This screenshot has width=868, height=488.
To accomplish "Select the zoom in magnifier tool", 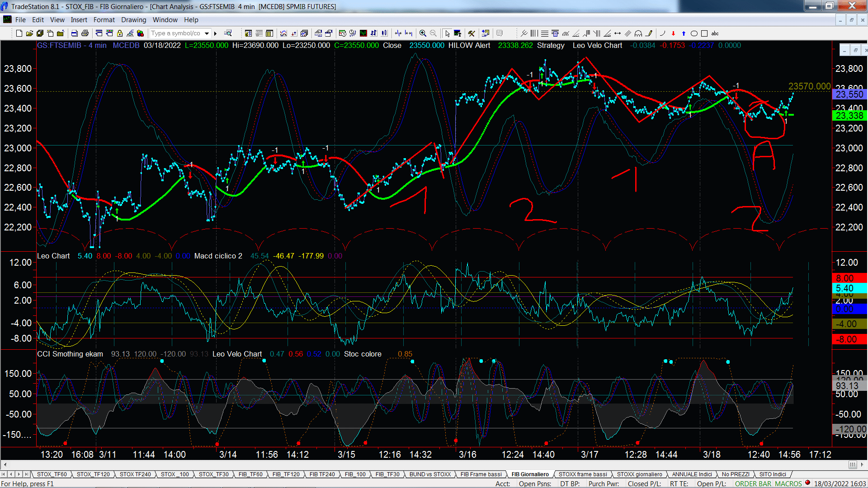I will coord(423,33).
